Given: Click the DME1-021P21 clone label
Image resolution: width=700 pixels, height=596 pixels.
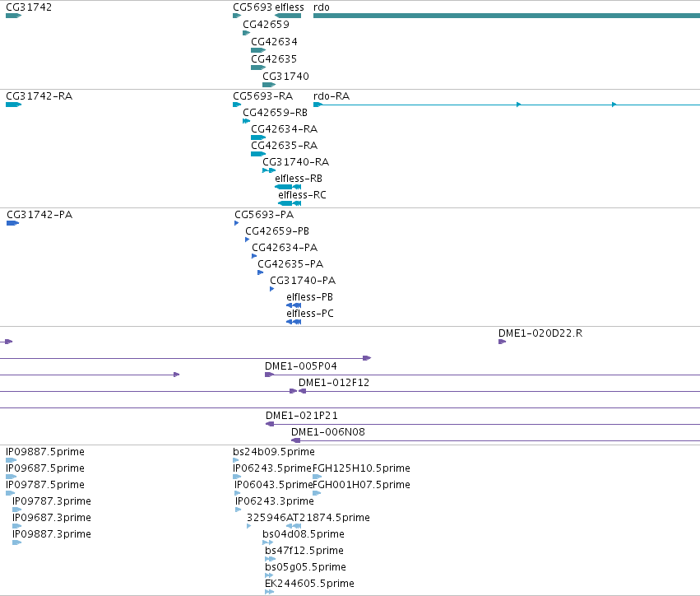Looking at the screenshot, I should [x=302, y=416].
